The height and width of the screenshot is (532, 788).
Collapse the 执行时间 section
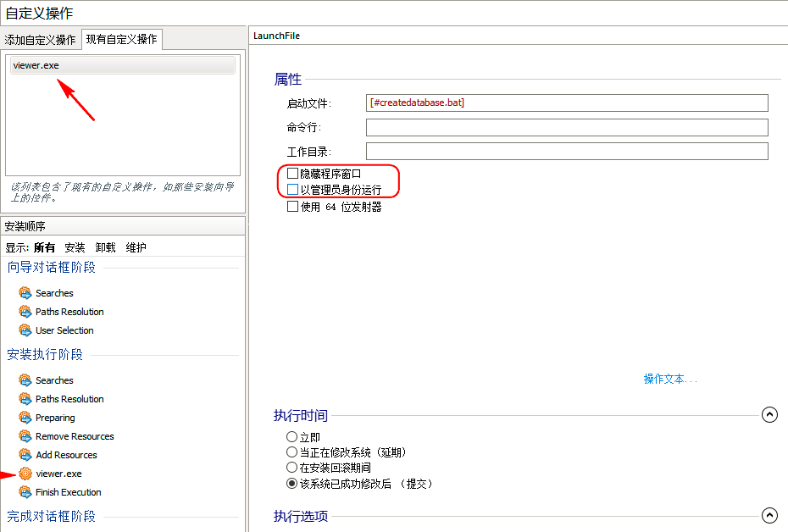769,414
